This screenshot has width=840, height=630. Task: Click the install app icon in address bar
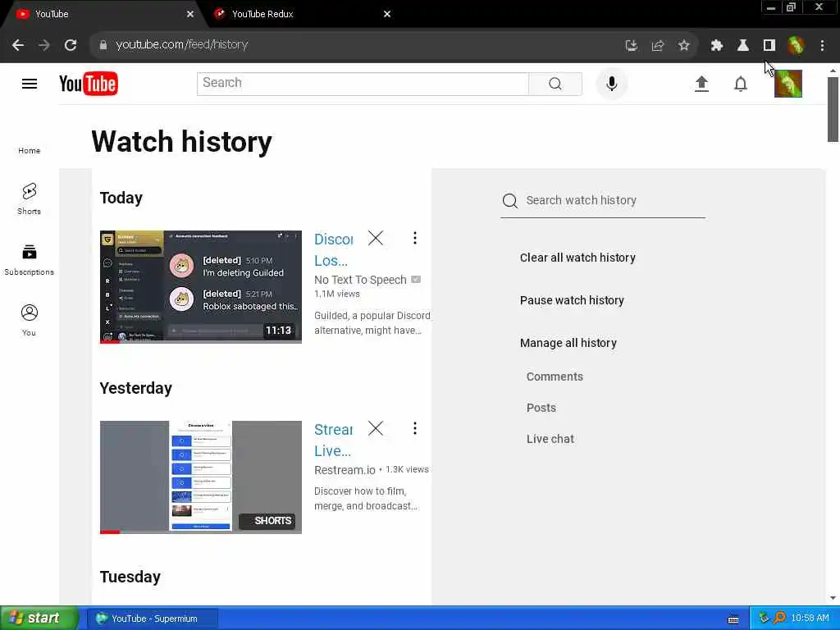tap(632, 46)
